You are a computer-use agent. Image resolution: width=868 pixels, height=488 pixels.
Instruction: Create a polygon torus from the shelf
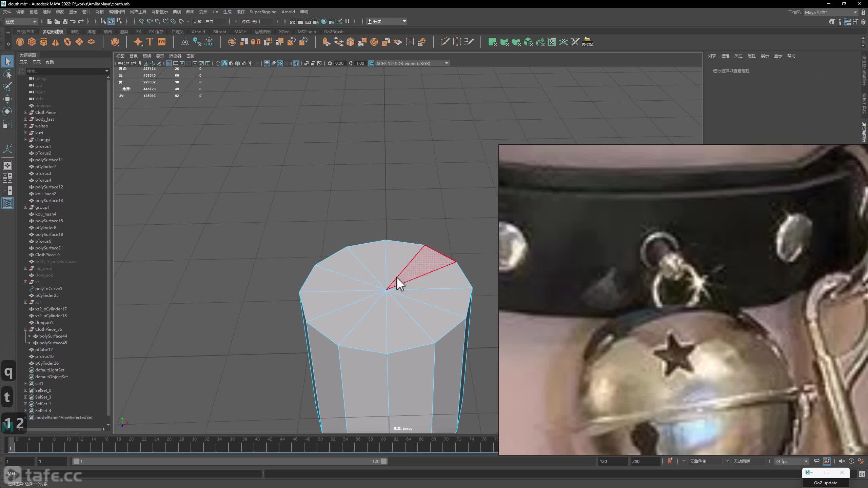(x=67, y=42)
